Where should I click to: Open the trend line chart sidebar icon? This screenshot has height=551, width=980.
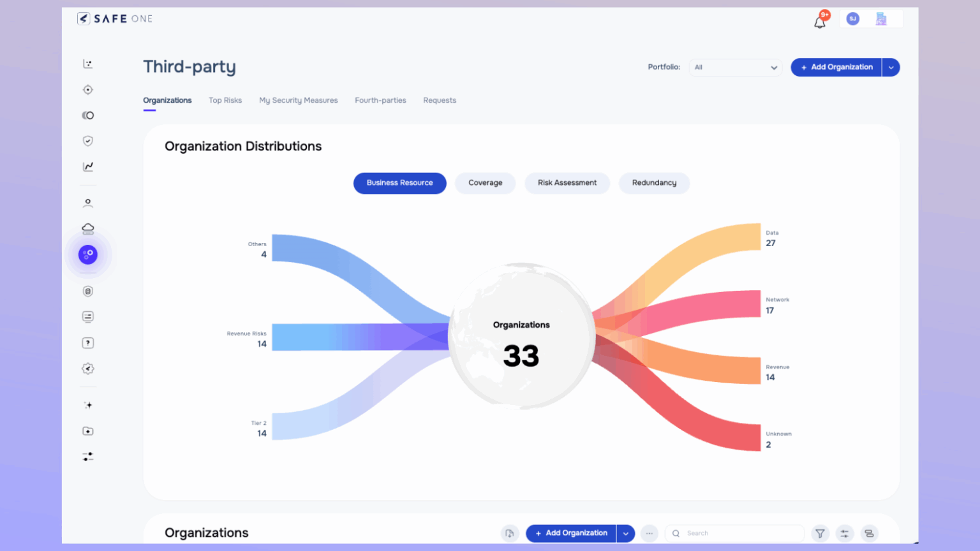pyautogui.click(x=88, y=166)
